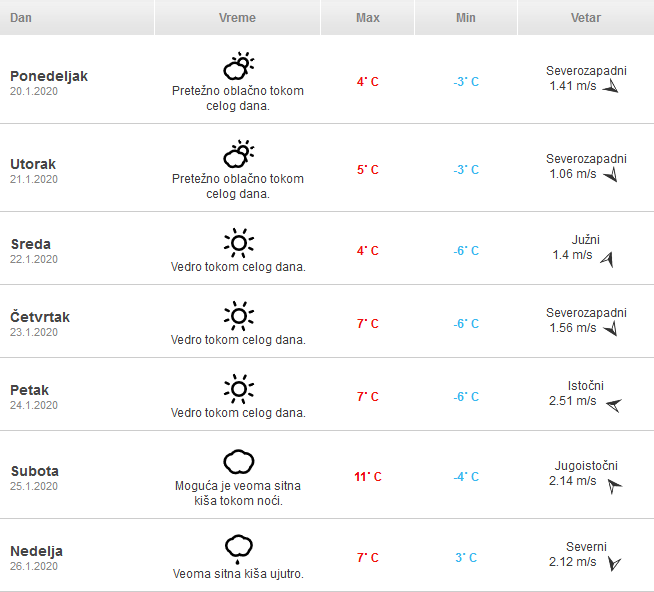
Task: Click the sun icon for Sreda
Action: pos(238,242)
